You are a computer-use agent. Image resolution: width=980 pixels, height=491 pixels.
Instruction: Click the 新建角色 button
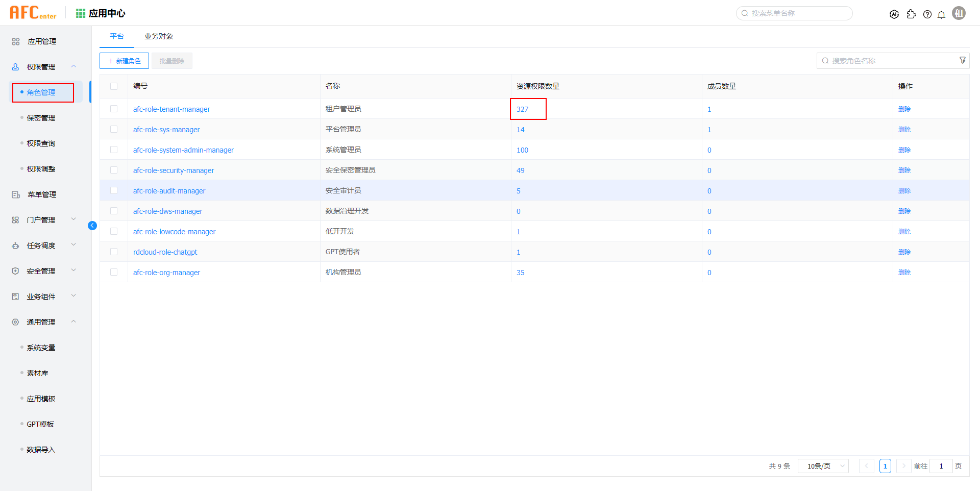[x=124, y=61]
